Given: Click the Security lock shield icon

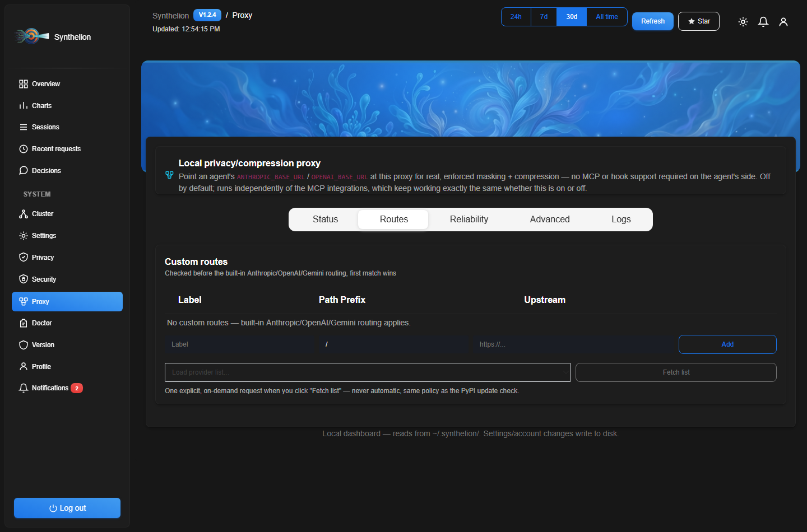Looking at the screenshot, I should [24, 279].
